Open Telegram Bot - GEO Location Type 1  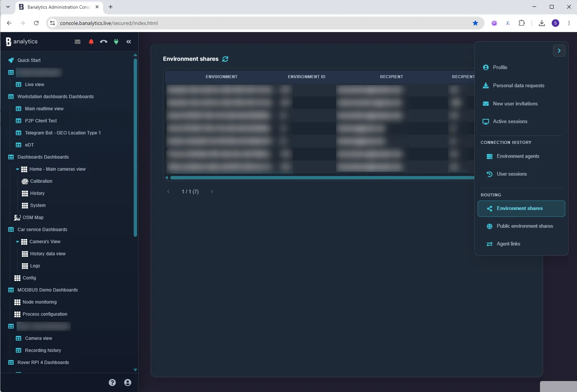tap(63, 133)
